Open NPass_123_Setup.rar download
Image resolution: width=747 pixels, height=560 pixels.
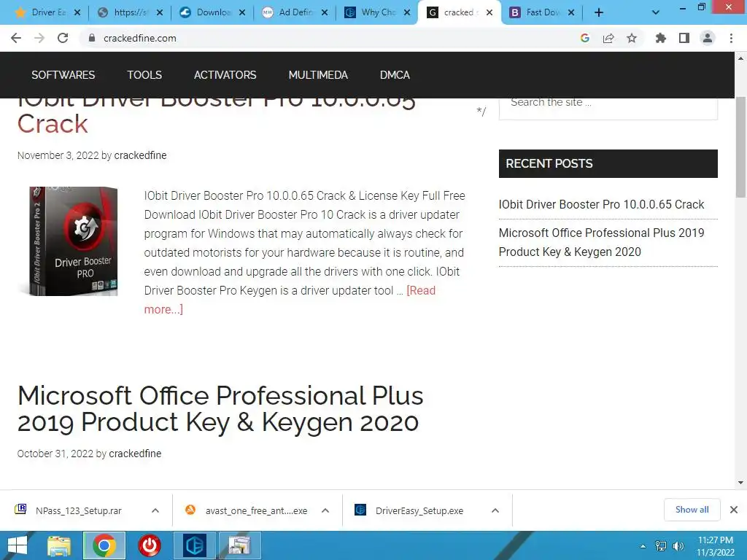click(x=79, y=510)
